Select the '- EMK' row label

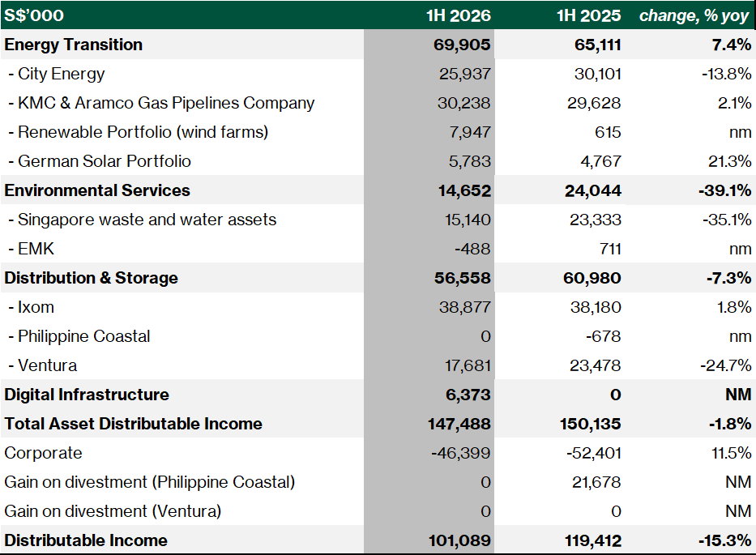(32, 249)
